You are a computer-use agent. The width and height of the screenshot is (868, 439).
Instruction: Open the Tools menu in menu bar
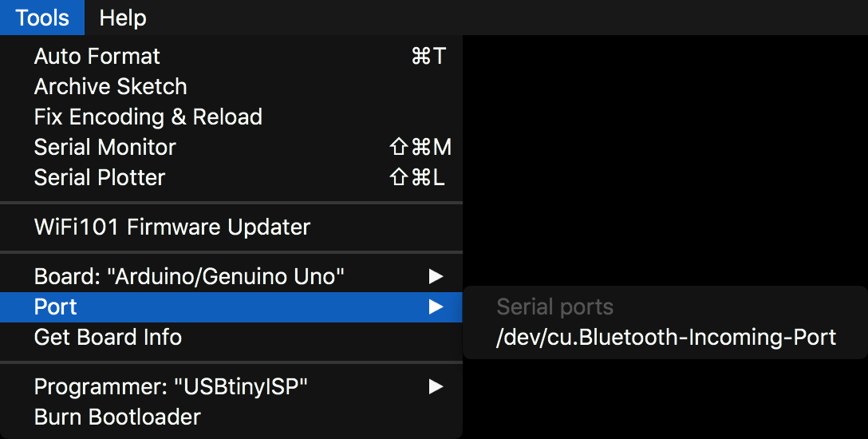click(x=41, y=18)
